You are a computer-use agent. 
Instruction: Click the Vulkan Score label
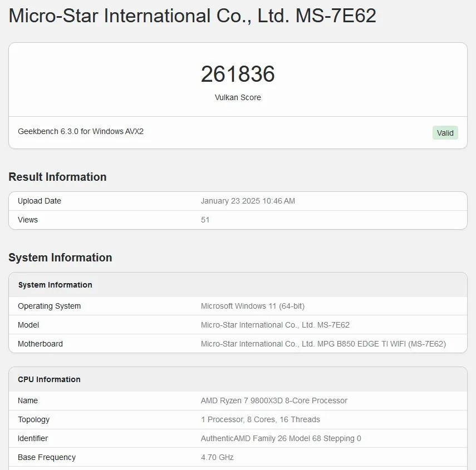[x=238, y=97]
